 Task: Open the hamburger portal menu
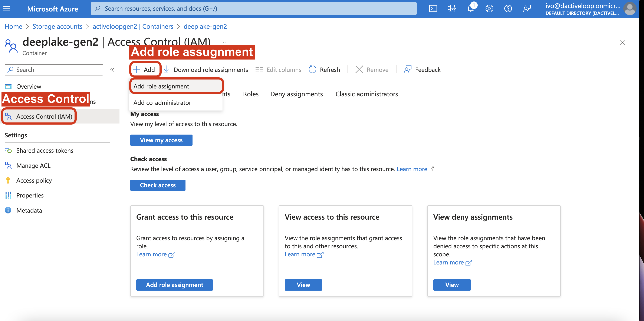pos(7,9)
